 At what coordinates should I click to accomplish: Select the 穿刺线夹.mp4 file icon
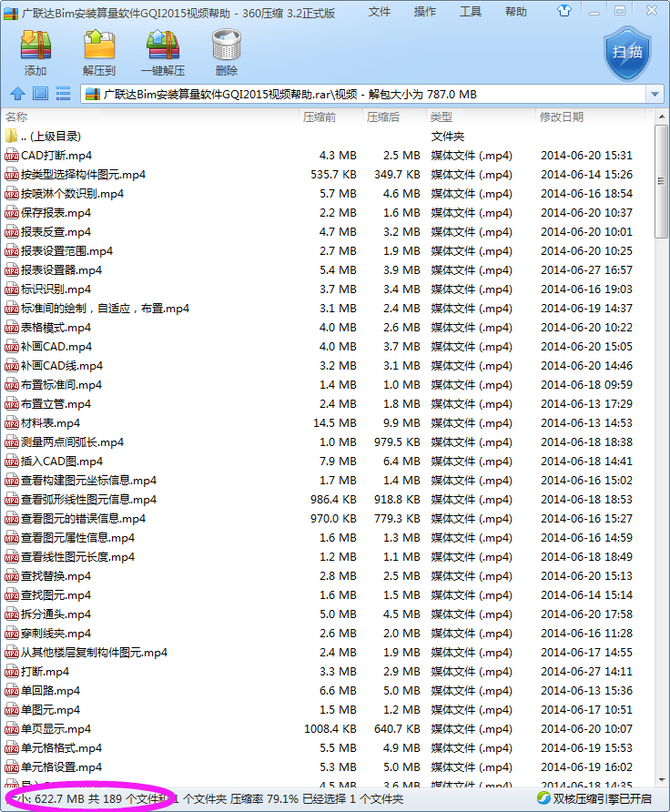pos(12,634)
